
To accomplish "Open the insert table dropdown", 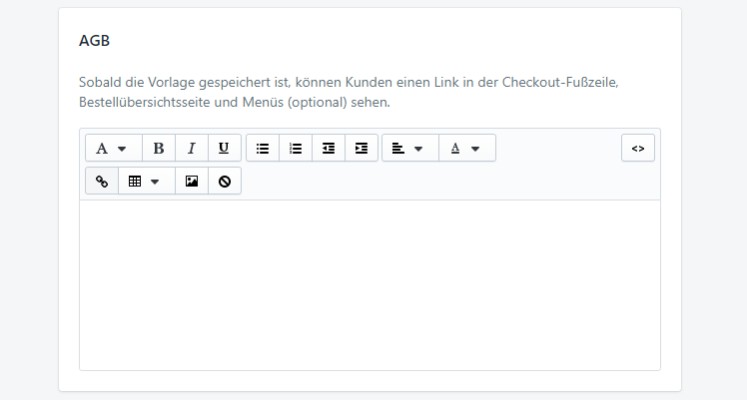I will click(146, 181).
